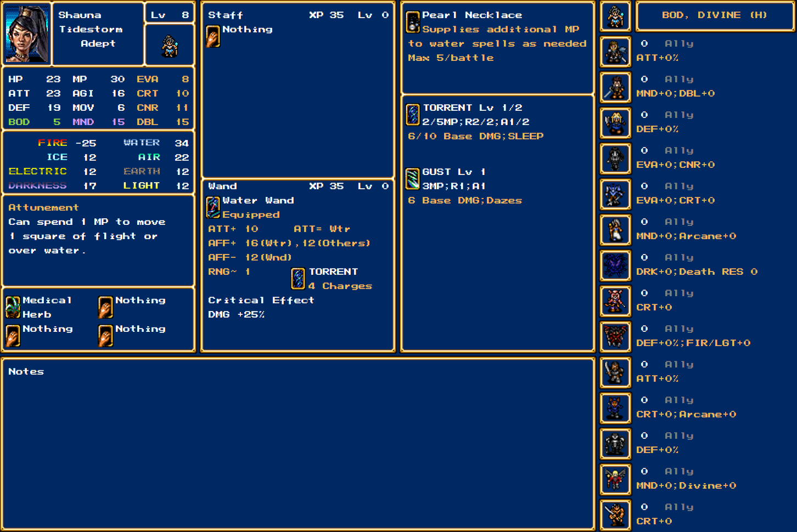Click Shauna Tidestorm's character portrait
Viewport: 797px width, 532px height.
(26, 34)
